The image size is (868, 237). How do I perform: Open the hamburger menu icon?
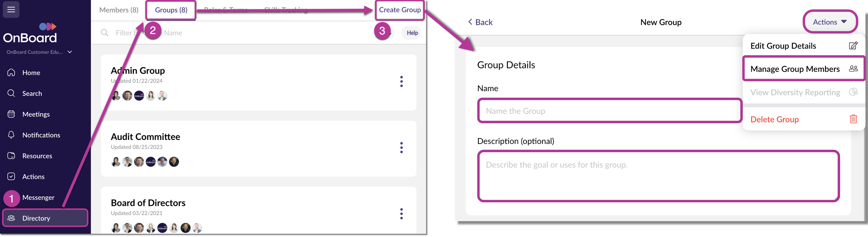[11, 9]
